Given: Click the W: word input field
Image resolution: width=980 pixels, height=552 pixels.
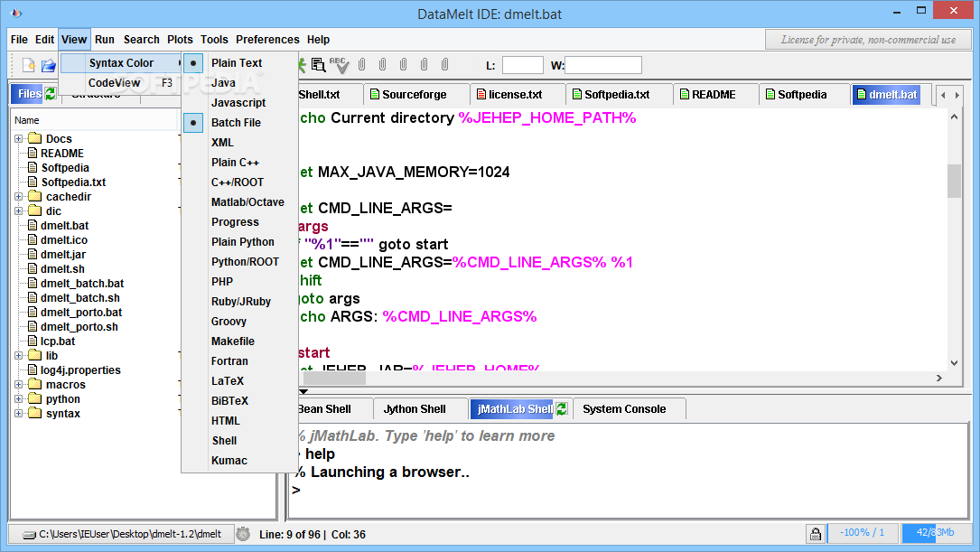Looking at the screenshot, I should tap(602, 65).
